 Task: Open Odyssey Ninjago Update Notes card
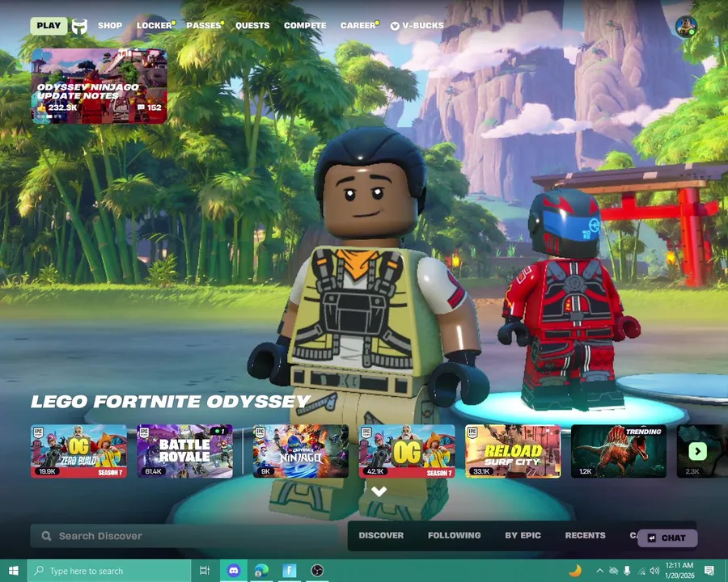point(99,86)
